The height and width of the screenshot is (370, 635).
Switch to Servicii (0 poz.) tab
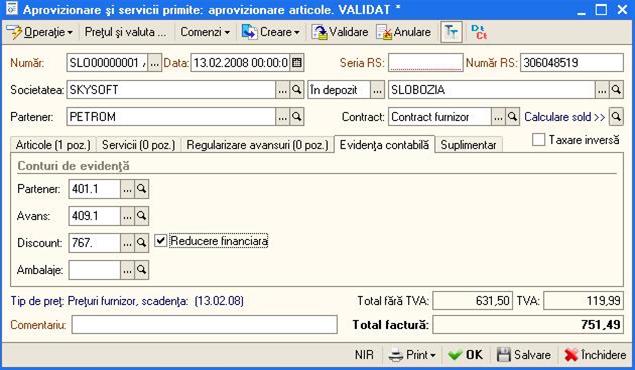click(138, 145)
